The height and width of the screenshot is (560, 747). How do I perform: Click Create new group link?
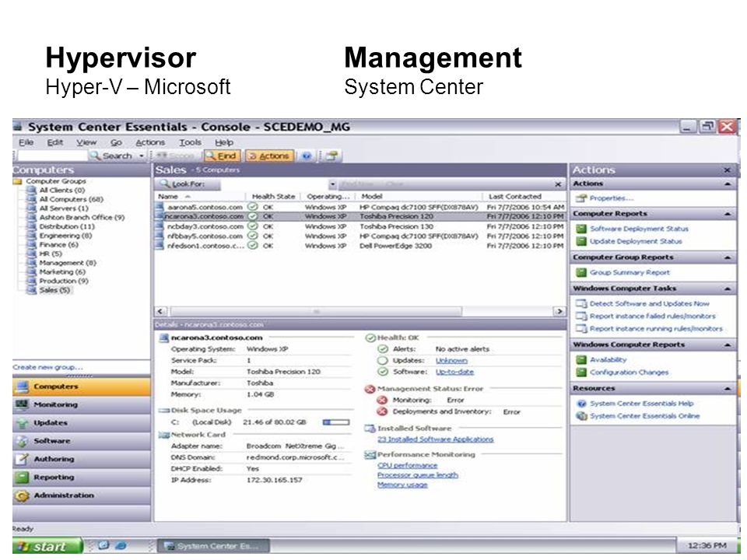[x=47, y=367]
